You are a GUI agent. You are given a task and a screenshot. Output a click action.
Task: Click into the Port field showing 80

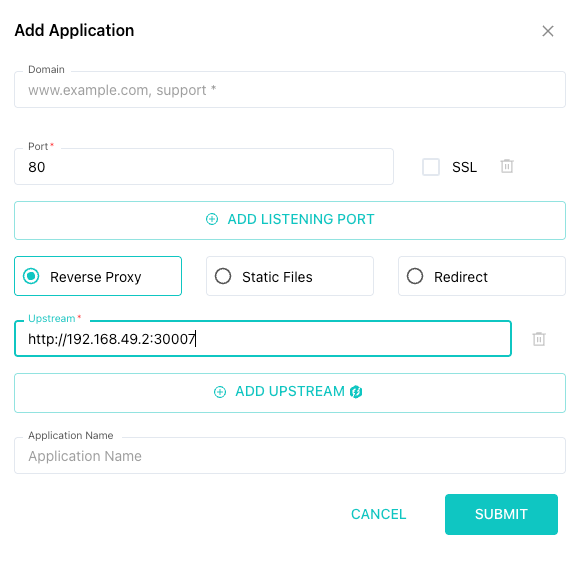pyautogui.click(x=204, y=167)
